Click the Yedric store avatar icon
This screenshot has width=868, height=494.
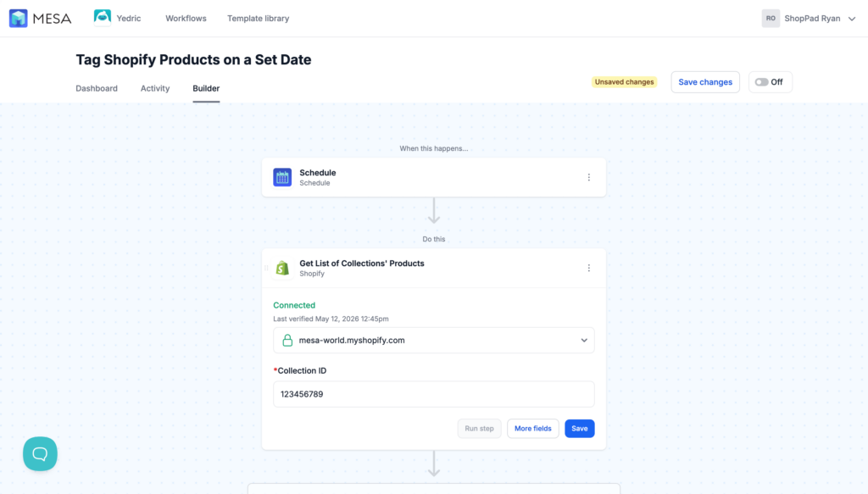[x=103, y=18]
